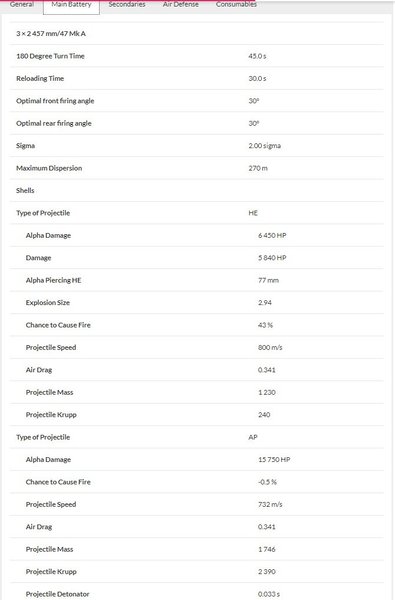This screenshot has width=395, height=600.
Task: Click the Reloading Time 30.0 s value
Action: click(x=257, y=78)
